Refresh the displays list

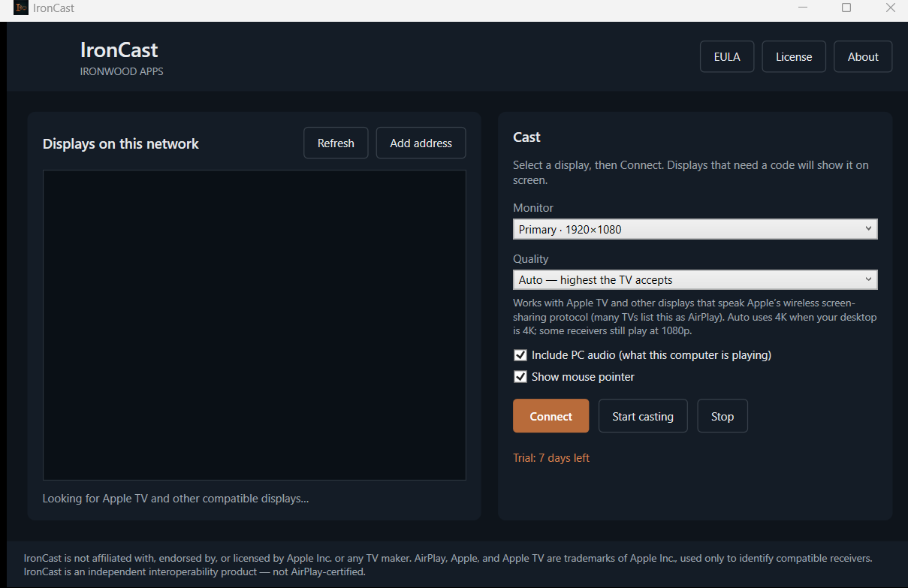pos(336,143)
